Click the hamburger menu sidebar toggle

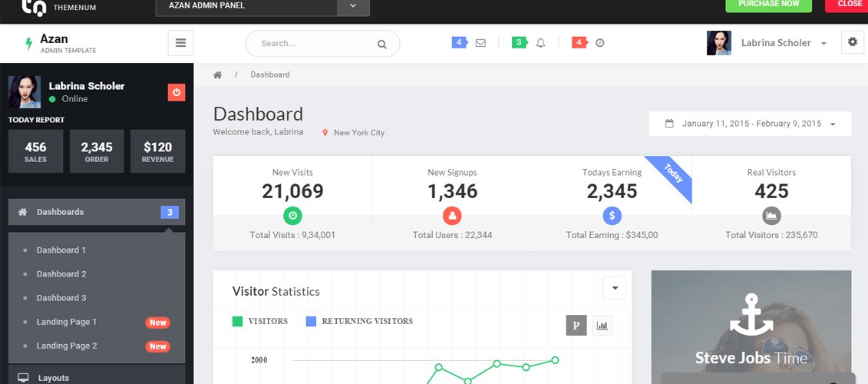[x=180, y=43]
